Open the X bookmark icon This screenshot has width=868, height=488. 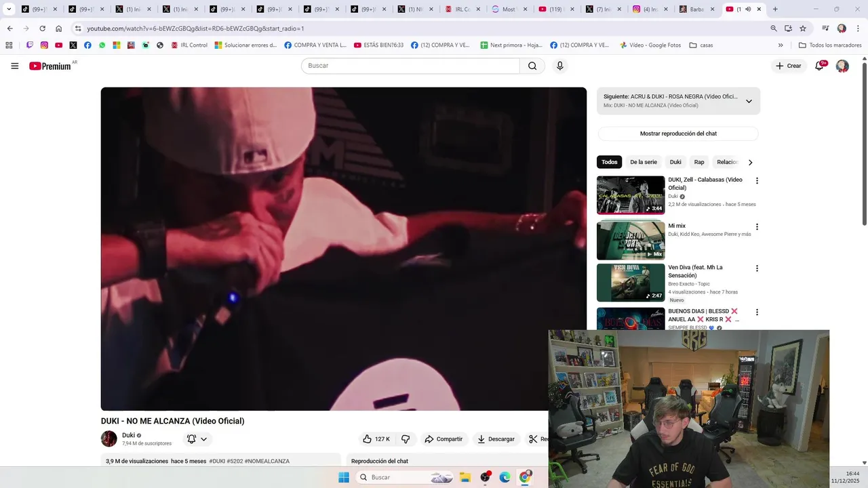[x=73, y=45]
